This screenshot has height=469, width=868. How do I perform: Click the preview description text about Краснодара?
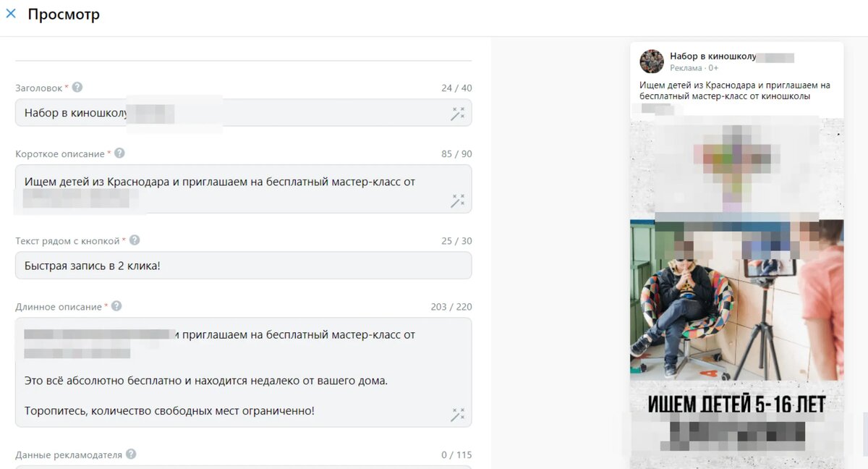(735, 90)
